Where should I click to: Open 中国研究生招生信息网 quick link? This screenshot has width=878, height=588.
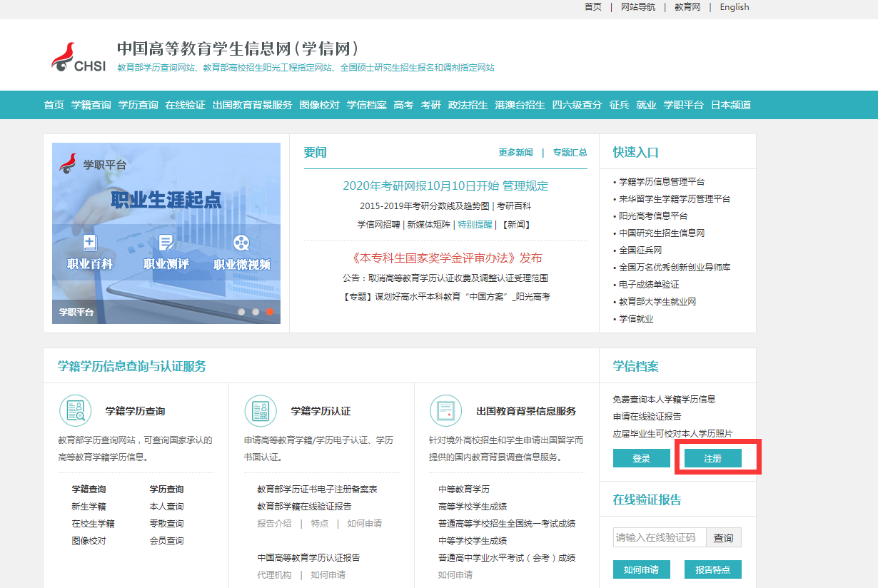point(662,233)
